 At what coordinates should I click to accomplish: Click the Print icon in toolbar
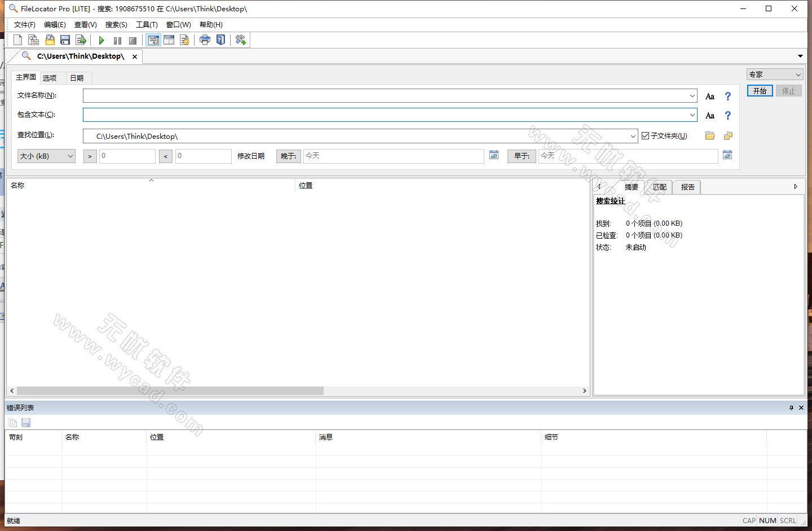205,40
